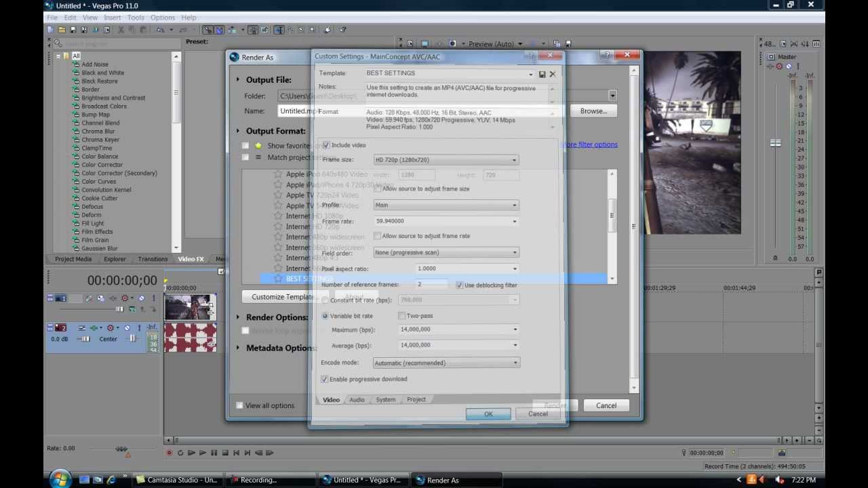Click the Cut scissors toolbar icon

[121, 30]
